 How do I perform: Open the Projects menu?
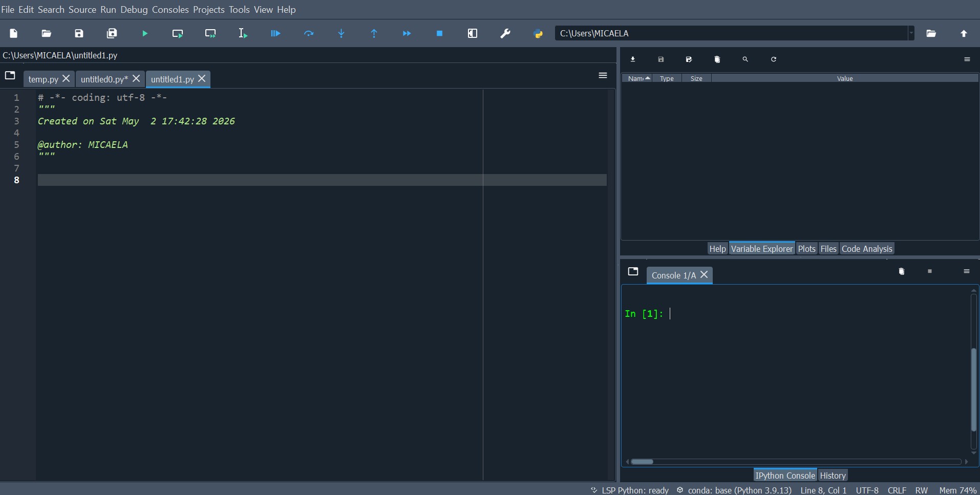209,10
